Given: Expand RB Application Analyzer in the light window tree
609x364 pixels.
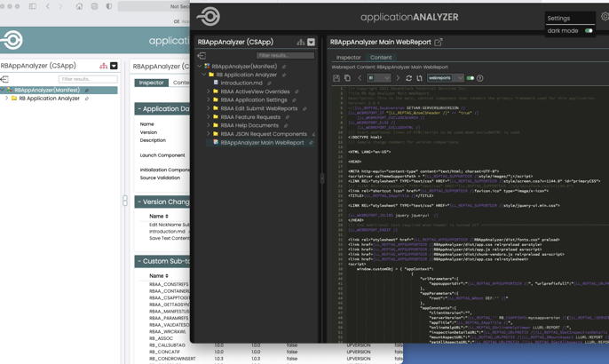Looking at the screenshot, I should pyautogui.click(x=6, y=99).
